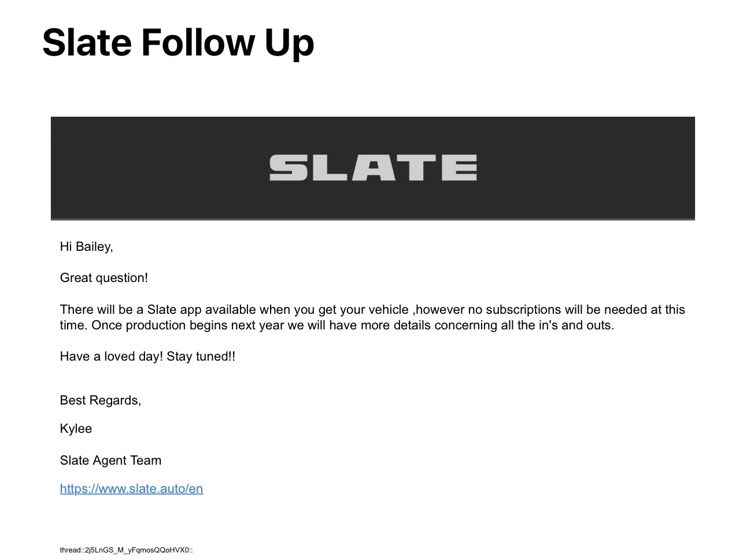Click "Slate app" in the email body

pyautogui.click(x=174, y=310)
